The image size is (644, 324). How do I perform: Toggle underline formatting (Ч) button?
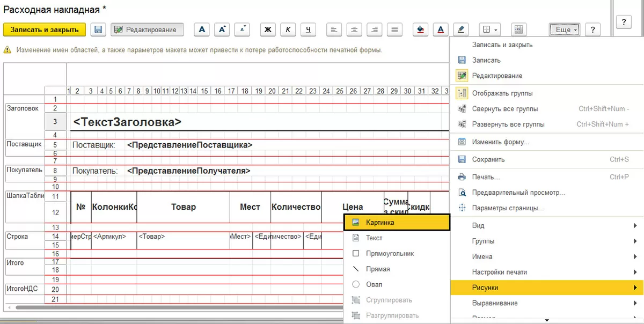pos(308,30)
